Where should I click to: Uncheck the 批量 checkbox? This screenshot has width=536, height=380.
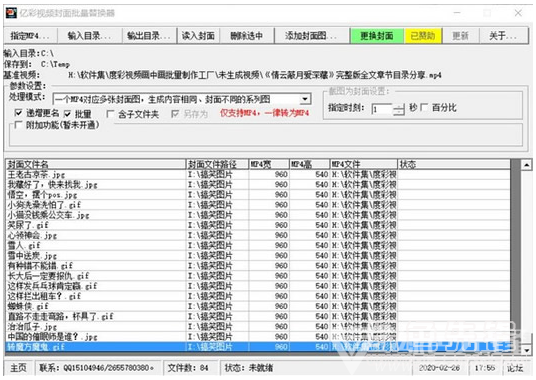point(68,114)
